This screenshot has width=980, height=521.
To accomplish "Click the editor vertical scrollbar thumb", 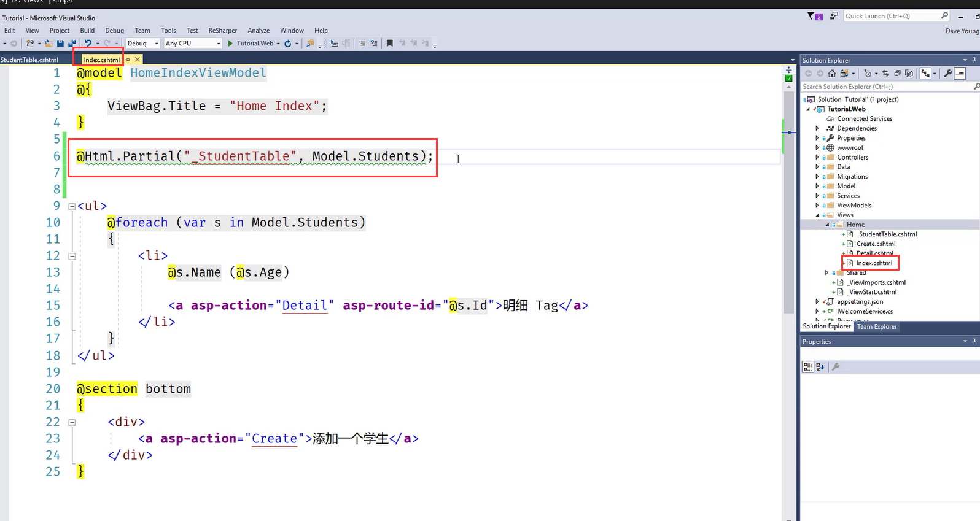I will tap(789, 203).
